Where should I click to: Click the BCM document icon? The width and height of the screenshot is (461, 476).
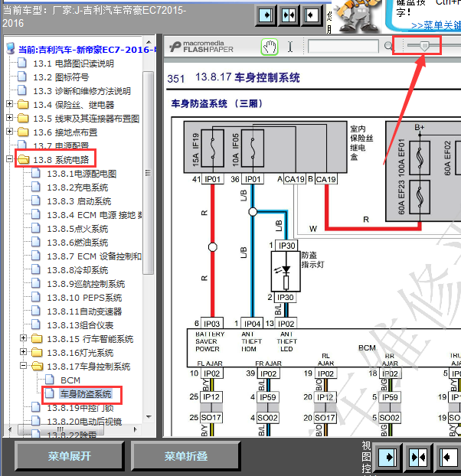pyautogui.click(x=49, y=380)
